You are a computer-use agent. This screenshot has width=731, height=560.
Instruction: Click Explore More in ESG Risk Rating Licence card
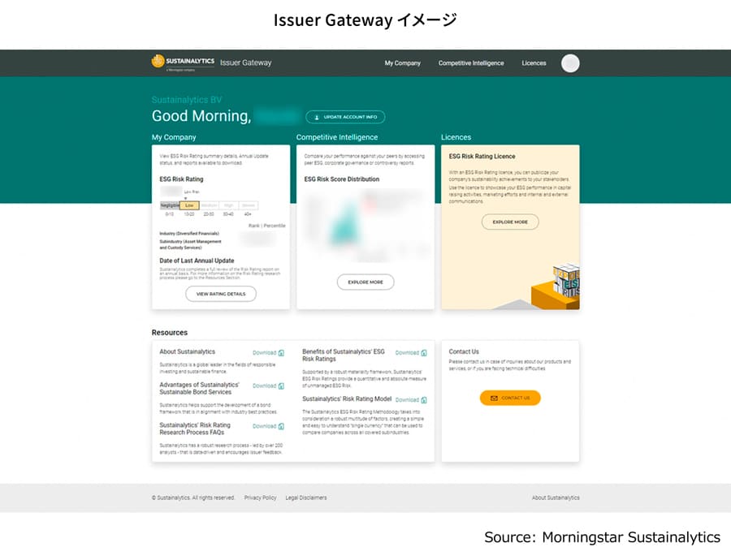click(x=510, y=222)
